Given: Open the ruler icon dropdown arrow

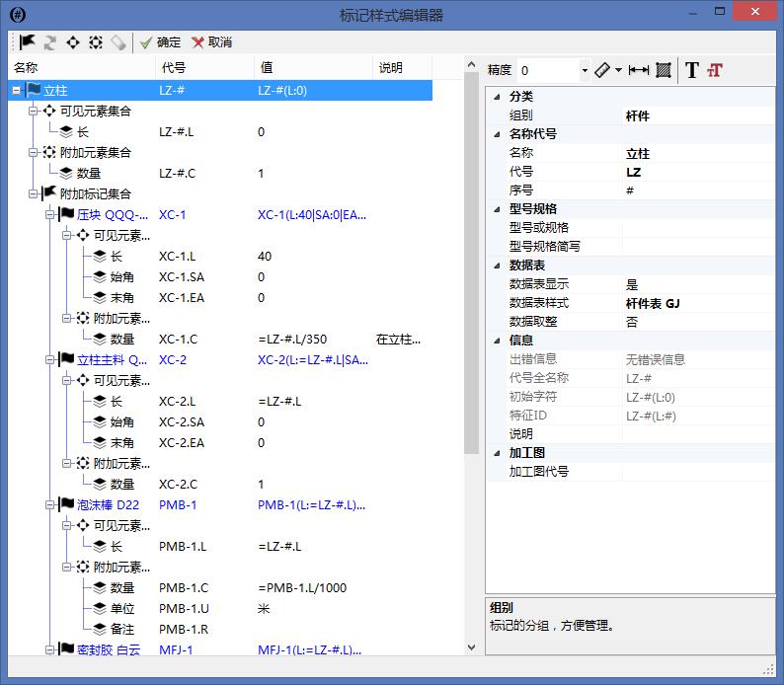Looking at the screenshot, I should pos(618,70).
